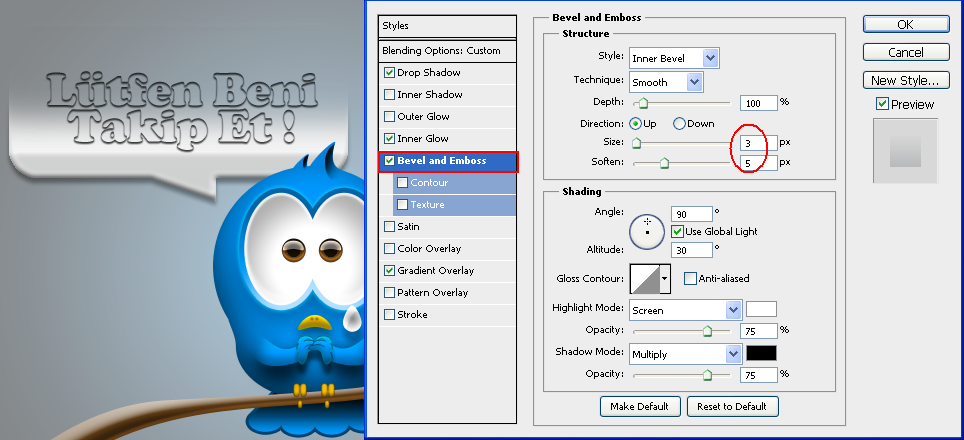The image size is (964, 440).
Task: Click the Altitude degrees input field
Action: pos(692,250)
